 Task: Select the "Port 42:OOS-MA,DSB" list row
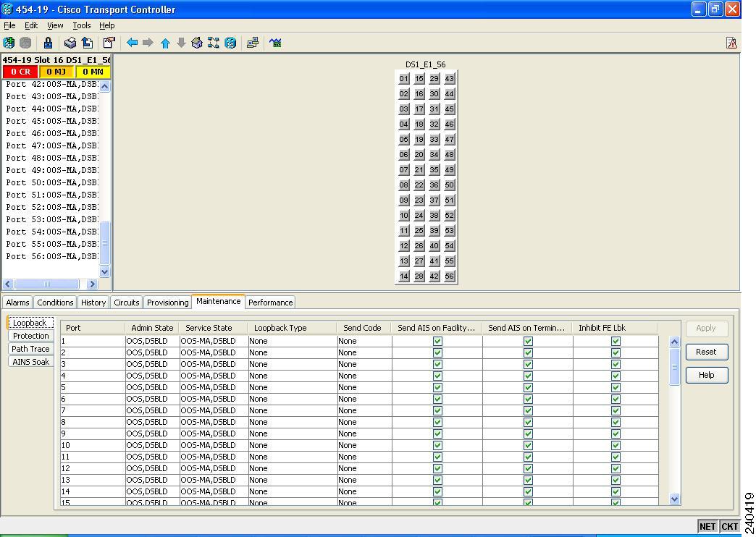pos(51,85)
